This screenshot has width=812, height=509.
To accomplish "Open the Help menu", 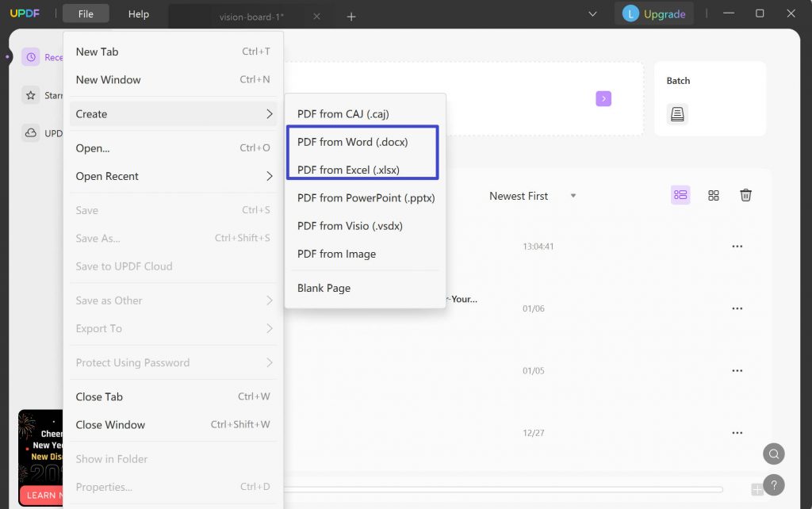I will pyautogui.click(x=139, y=13).
